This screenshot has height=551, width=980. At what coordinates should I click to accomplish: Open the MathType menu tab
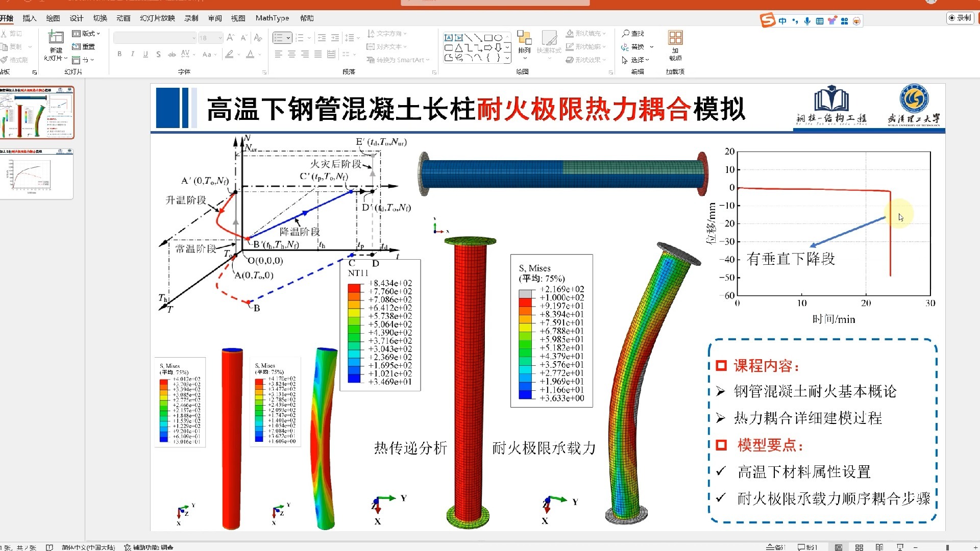click(x=273, y=18)
